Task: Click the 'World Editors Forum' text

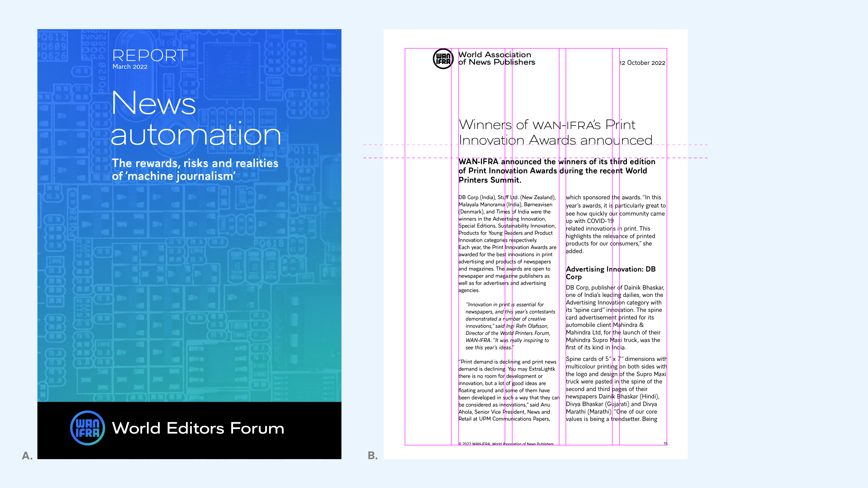Action: point(198,428)
